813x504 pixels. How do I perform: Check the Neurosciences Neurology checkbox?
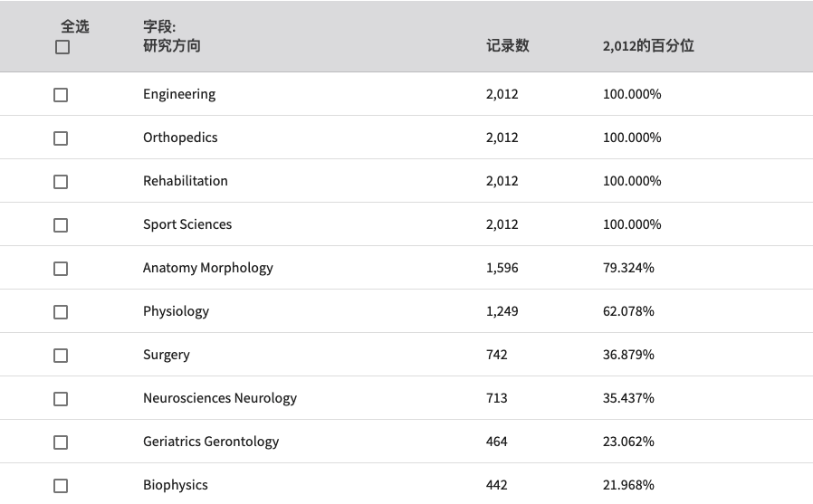point(61,399)
